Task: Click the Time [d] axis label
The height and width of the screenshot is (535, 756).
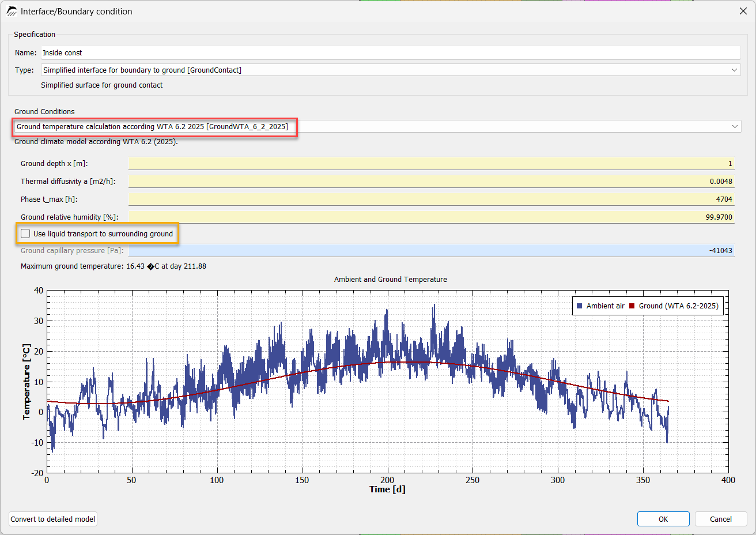Action: (387, 489)
